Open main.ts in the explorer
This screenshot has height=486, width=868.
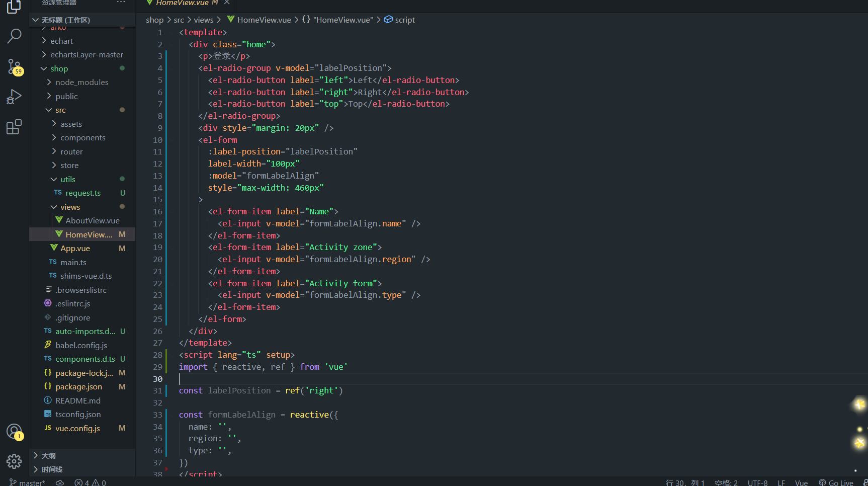click(83, 262)
